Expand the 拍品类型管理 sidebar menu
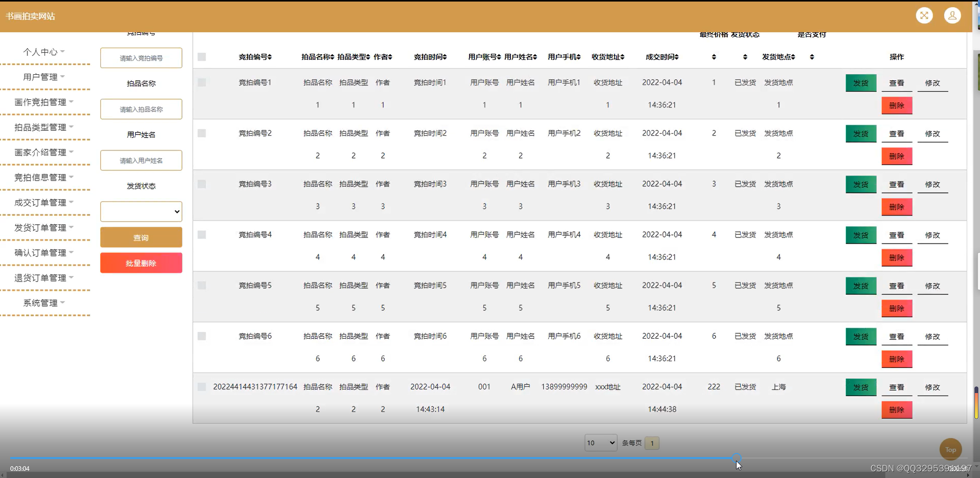Screen dimensions: 980x478 click(x=44, y=127)
